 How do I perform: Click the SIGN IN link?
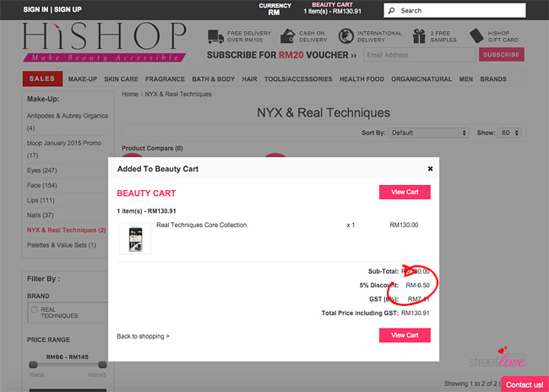pyautogui.click(x=35, y=9)
